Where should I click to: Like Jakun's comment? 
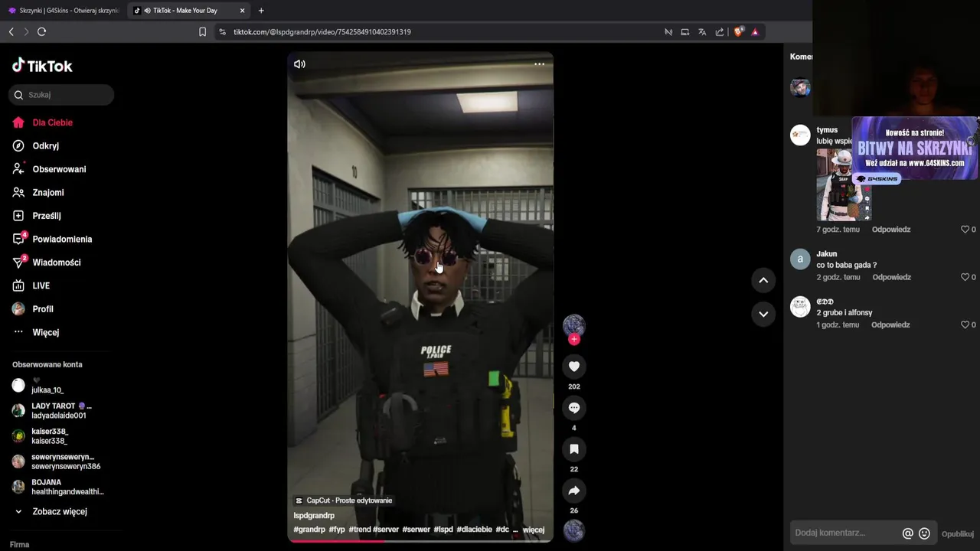tap(965, 277)
